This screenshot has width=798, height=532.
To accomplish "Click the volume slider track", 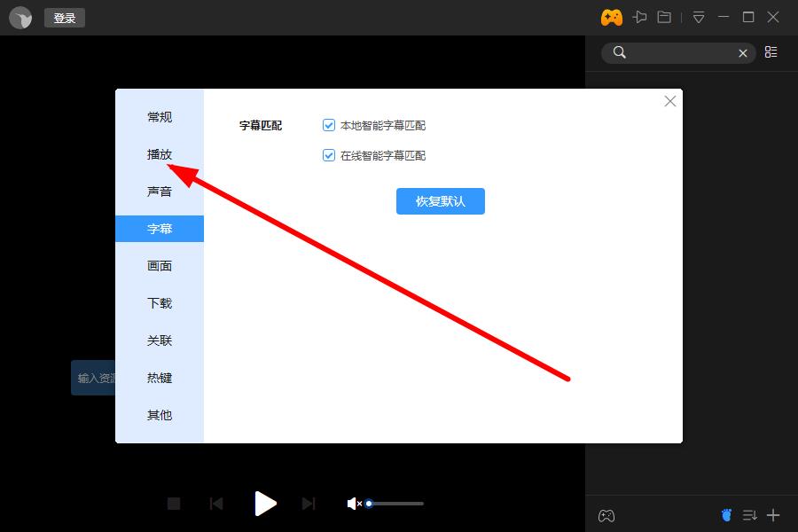I will tap(396, 504).
